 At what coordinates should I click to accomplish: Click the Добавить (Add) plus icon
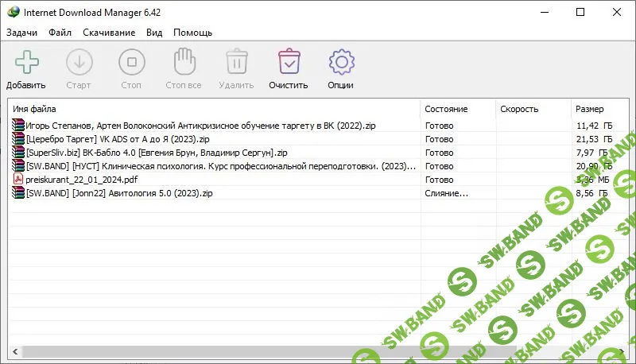click(x=26, y=62)
